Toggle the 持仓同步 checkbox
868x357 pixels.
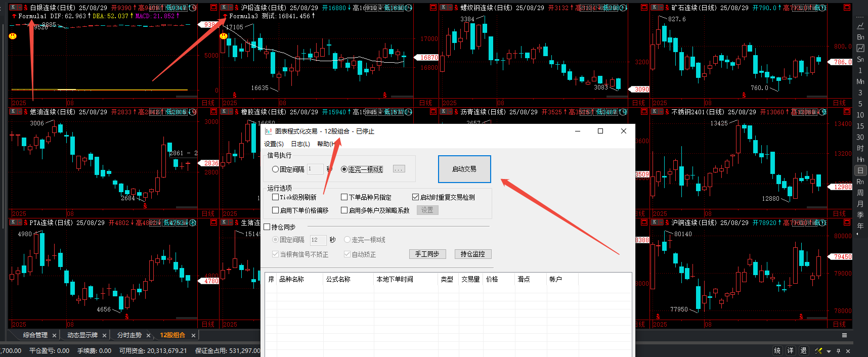pyautogui.click(x=267, y=227)
